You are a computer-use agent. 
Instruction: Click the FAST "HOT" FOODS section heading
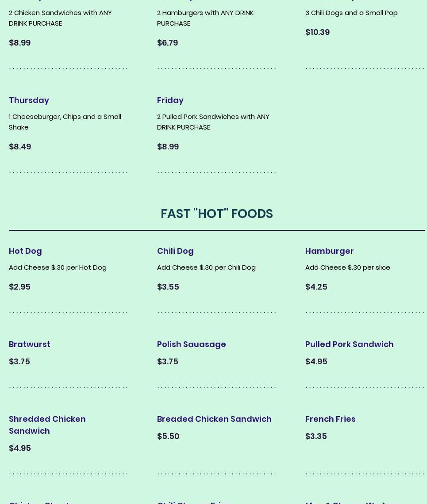pyautogui.click(x=217, y=214)
